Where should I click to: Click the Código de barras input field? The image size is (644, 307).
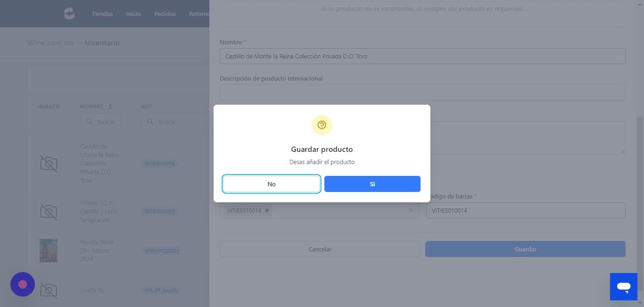tap(526, 211)
